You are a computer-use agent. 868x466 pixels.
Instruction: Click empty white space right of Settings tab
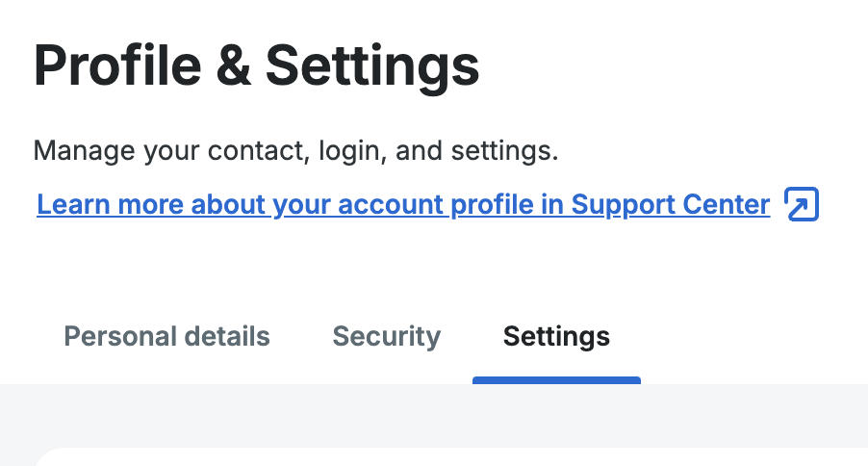pos(751,336)
